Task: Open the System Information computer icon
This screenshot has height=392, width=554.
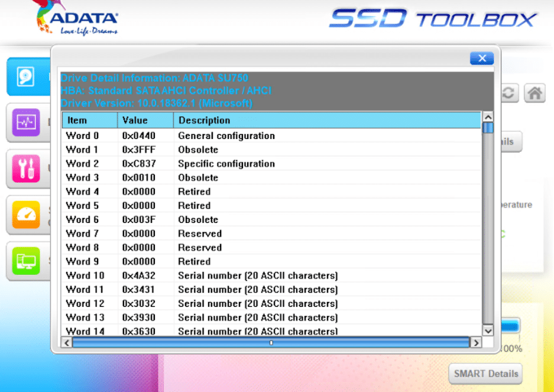Action: [x=26, y=261]
